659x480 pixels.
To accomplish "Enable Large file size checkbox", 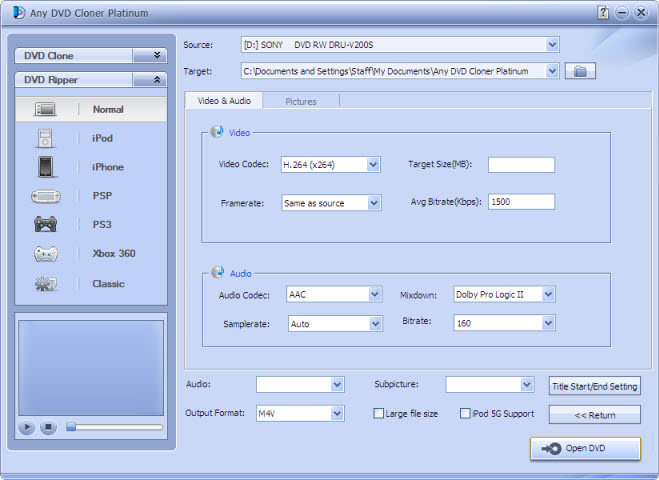I will click(378, 414).
